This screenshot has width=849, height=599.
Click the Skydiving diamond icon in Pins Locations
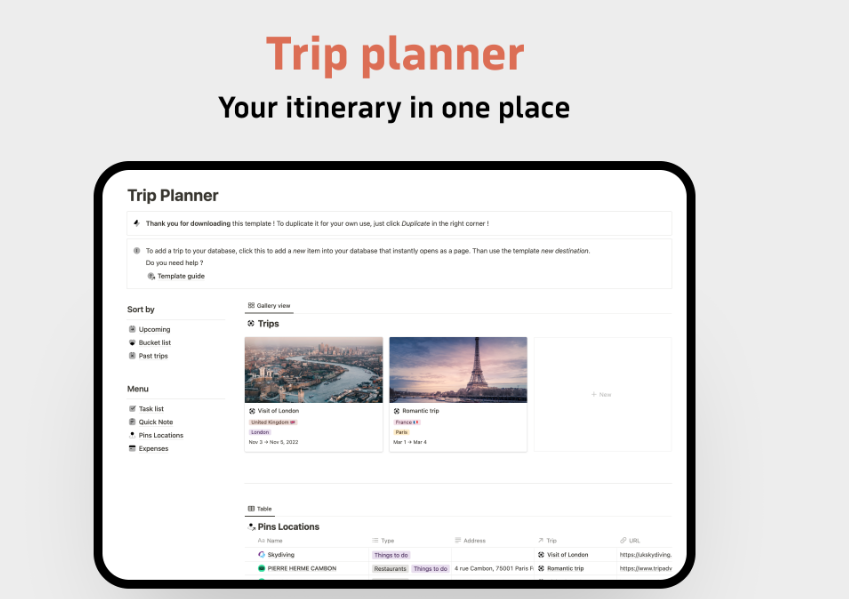(x=262, y=554)
